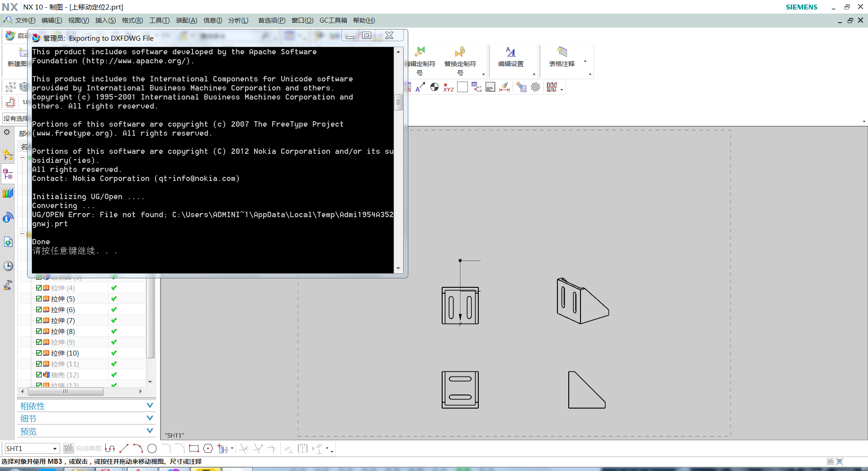Open the sketch constraint tool dropdown arrow
The width and height of the screenshot is (868, 471).
327,448
